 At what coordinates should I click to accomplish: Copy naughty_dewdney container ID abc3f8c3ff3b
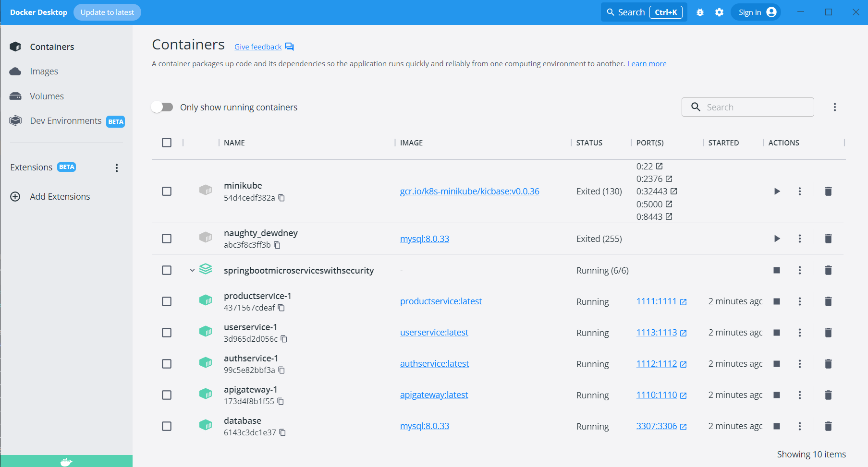tap(277, 245)
